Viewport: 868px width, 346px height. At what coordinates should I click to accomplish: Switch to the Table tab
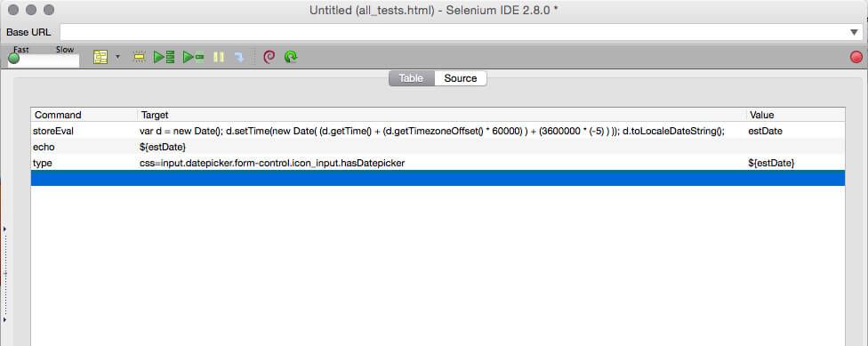pyautogui.click(x=411, y=78)
